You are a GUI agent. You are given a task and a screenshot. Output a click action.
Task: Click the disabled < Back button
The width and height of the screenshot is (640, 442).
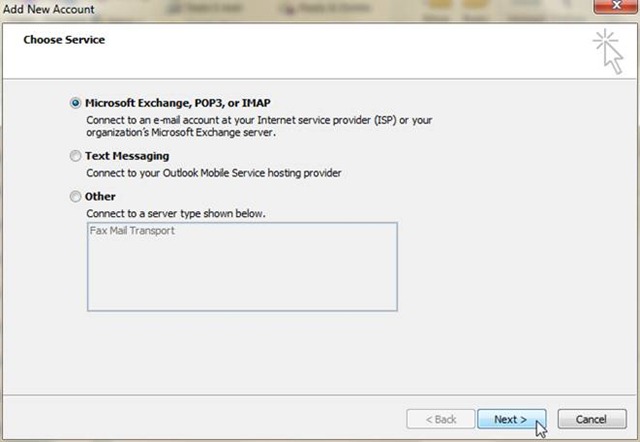(441, 419)
